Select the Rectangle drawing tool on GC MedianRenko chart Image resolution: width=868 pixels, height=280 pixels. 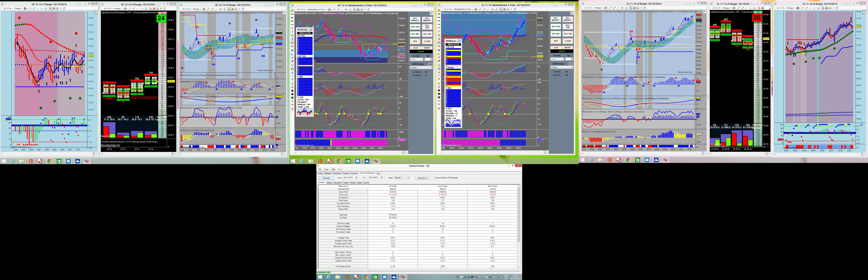click(292, 69)
